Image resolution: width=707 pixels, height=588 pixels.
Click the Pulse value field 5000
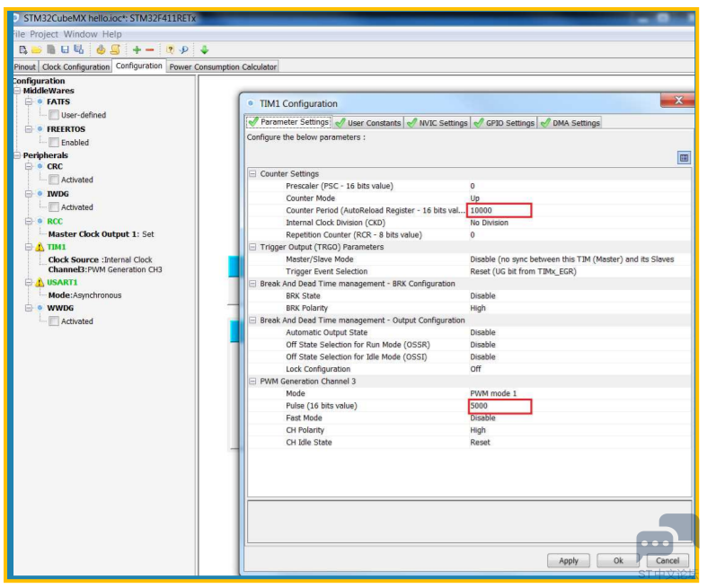pos(500,407)
